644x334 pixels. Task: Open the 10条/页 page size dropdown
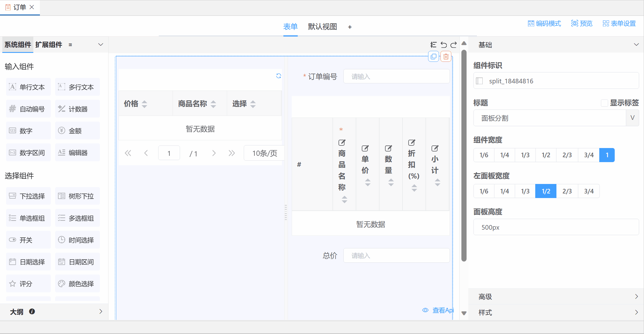tap(264, 153)
